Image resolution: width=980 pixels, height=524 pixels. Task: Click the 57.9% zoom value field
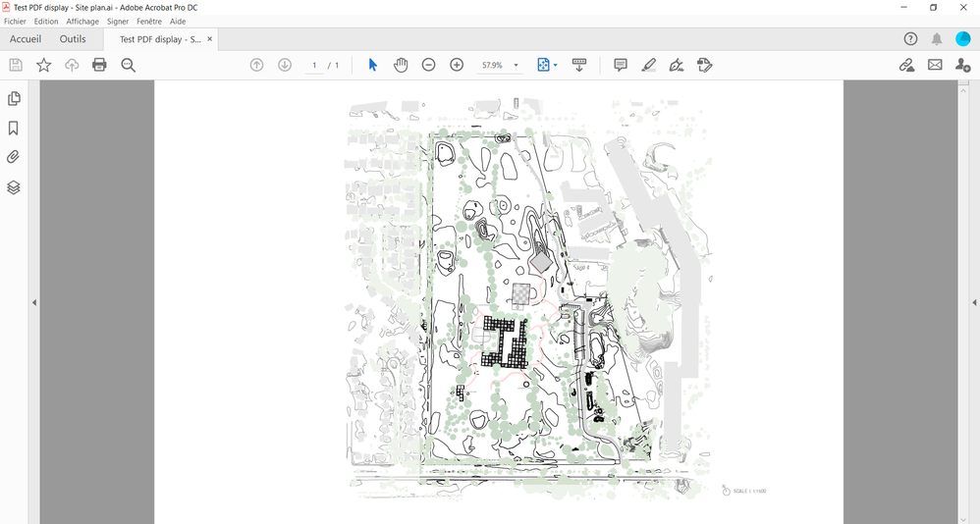(493, 65)
